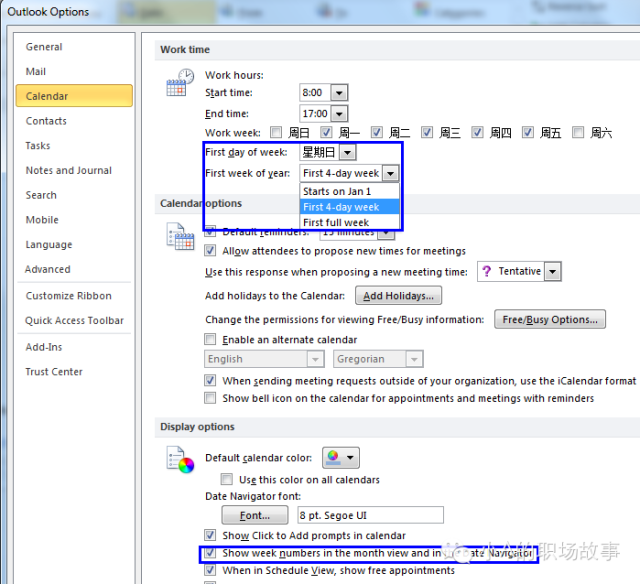Open Free/Busy Options dialog
The height and width of the screenshot is (584, 640).
tap(550, 319)
